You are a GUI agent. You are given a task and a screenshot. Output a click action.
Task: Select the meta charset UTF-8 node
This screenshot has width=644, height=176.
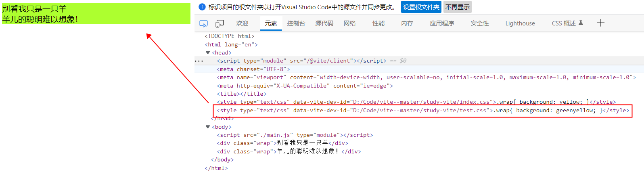point(253,69)
